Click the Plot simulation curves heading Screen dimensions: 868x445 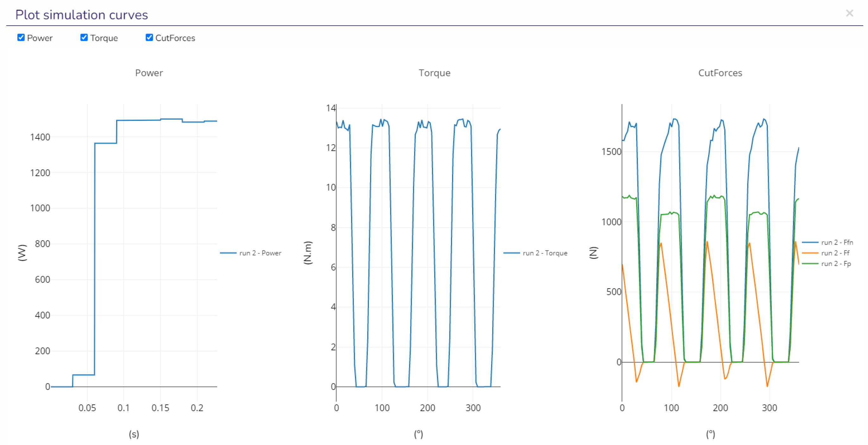[x=82, y=15]
